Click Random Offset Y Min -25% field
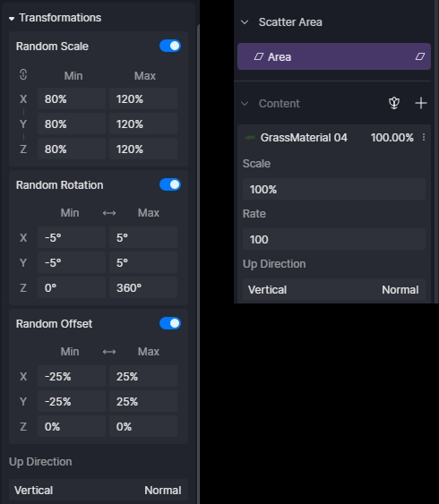Viewport: 439px width, 504px height. [72, 401]
